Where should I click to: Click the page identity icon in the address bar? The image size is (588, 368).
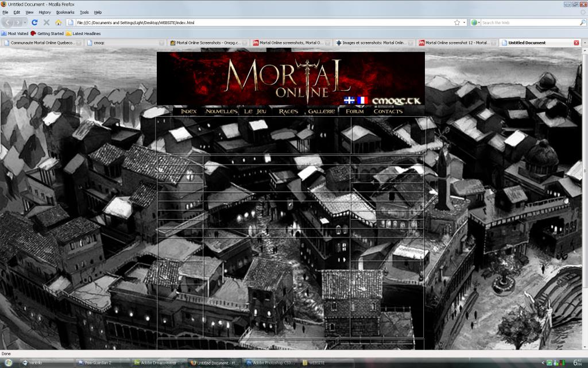tap(70, 22)
